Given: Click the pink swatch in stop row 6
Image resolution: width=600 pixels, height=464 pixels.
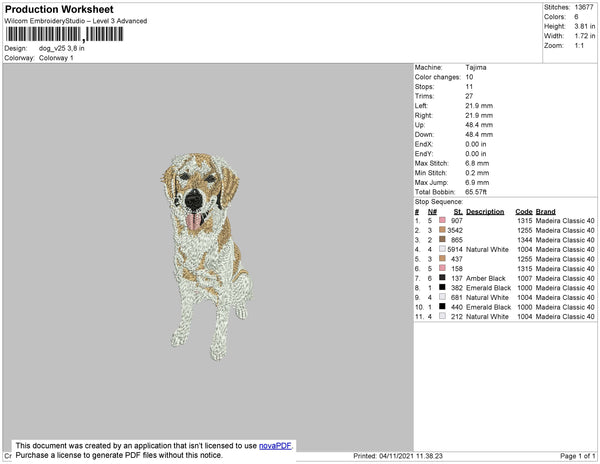Looking at the screenshot, I should [442, 268].
